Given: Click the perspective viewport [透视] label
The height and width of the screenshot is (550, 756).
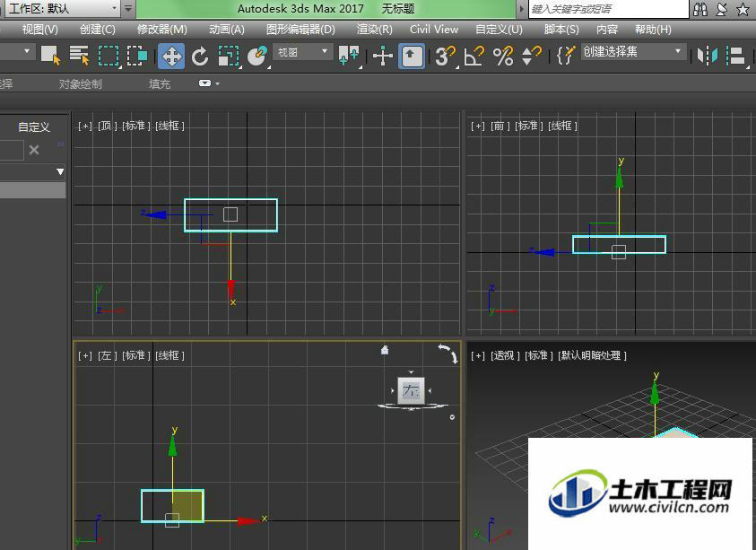Looking at the screenshot, I should point(505,355).
